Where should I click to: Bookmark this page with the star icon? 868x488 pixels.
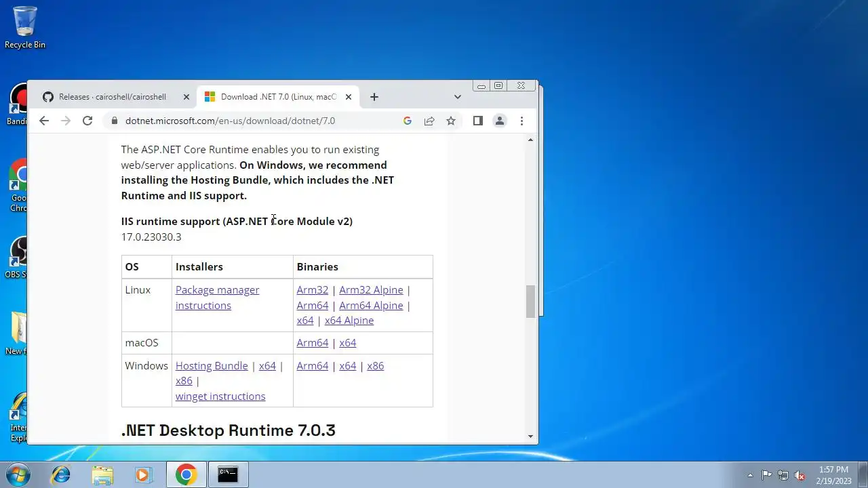tap(451, 121)
